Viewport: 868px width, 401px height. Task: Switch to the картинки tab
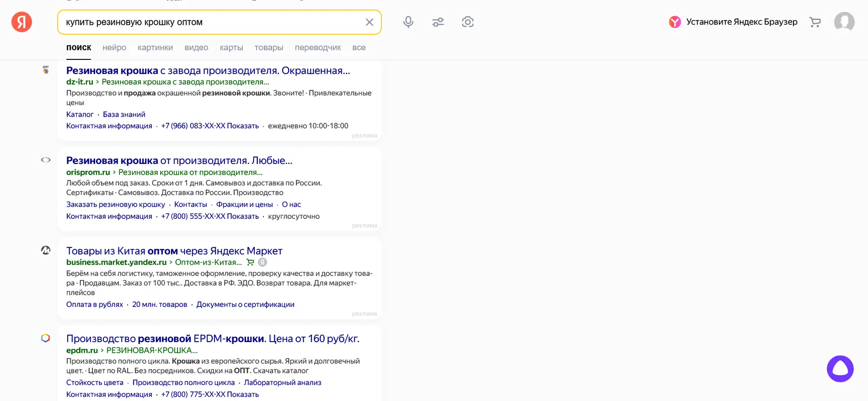click(x=155, y=48)
